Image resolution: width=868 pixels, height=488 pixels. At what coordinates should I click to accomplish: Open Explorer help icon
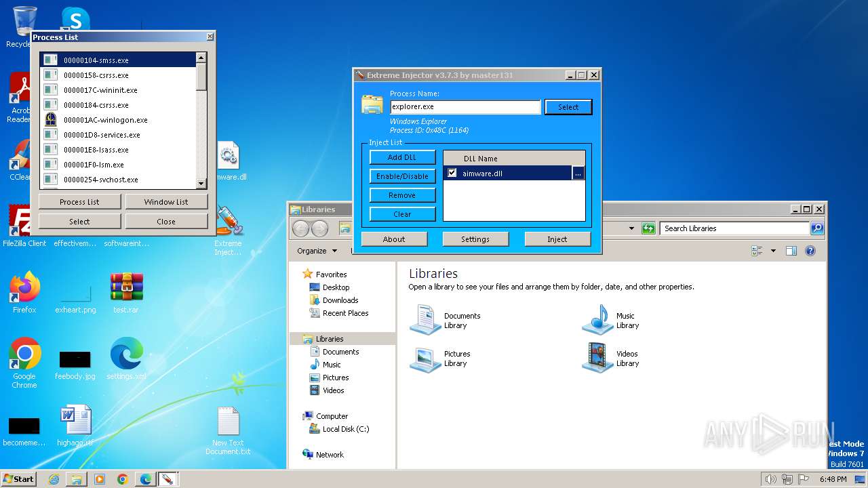coord(810,251)
